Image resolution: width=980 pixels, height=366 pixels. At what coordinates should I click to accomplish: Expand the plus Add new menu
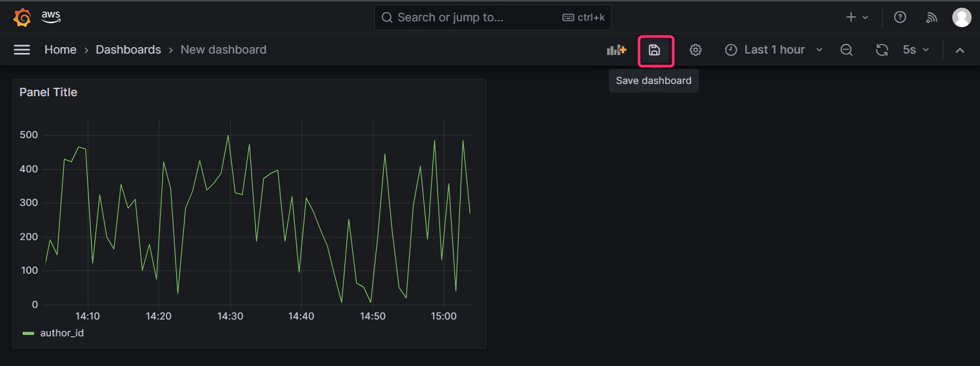pos(857,17)
